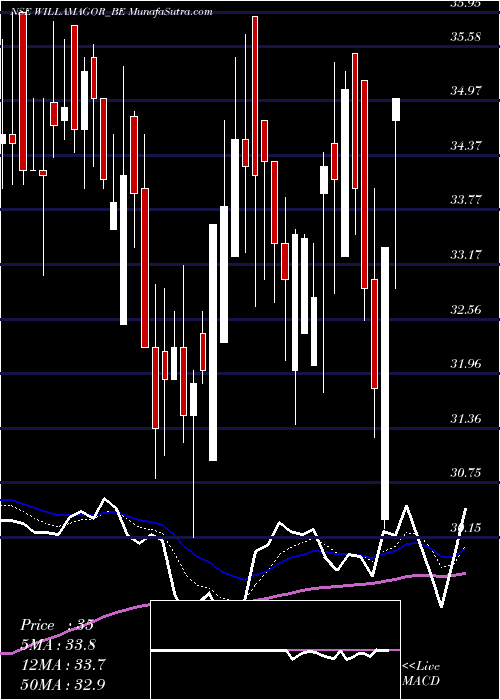The width and height of the screenshot is (500, 700).
Task: Click the 34.97 price axis label
Action: (x=466, y=91)
